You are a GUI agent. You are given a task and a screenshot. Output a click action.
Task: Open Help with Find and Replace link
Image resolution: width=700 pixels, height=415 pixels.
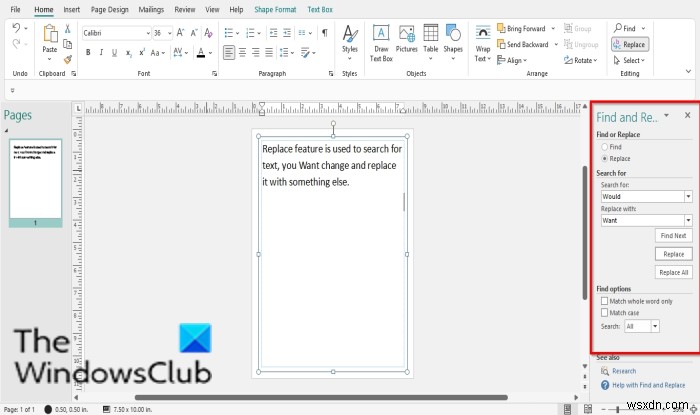coord(648,385)
